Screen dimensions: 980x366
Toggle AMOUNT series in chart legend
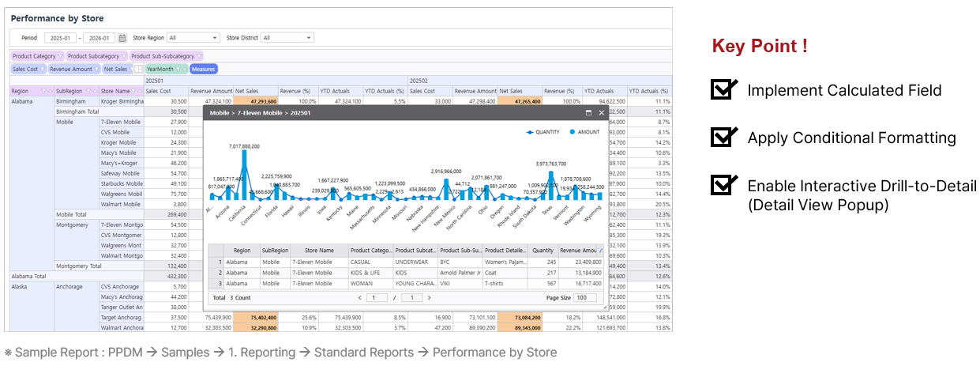coord(584,132)
